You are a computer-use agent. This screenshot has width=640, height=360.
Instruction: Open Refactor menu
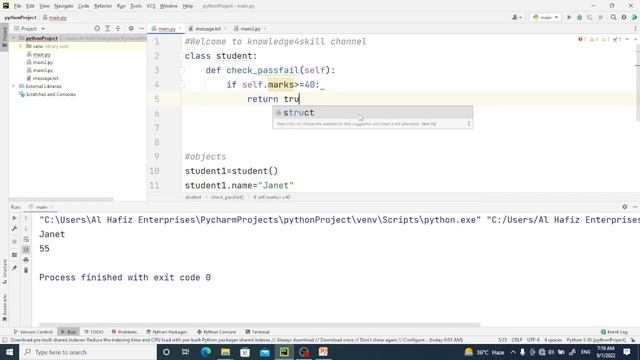[x=103, y=6]
